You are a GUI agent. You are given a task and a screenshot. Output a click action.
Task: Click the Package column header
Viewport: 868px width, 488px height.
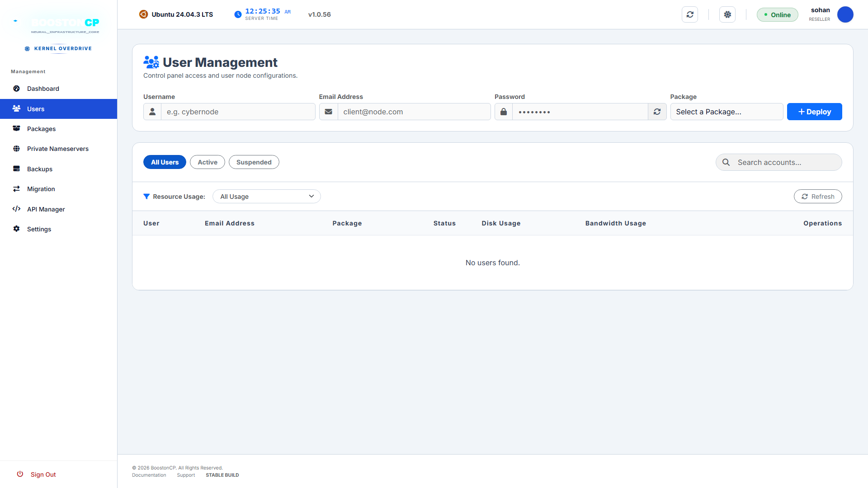click(x=347, y=223)
